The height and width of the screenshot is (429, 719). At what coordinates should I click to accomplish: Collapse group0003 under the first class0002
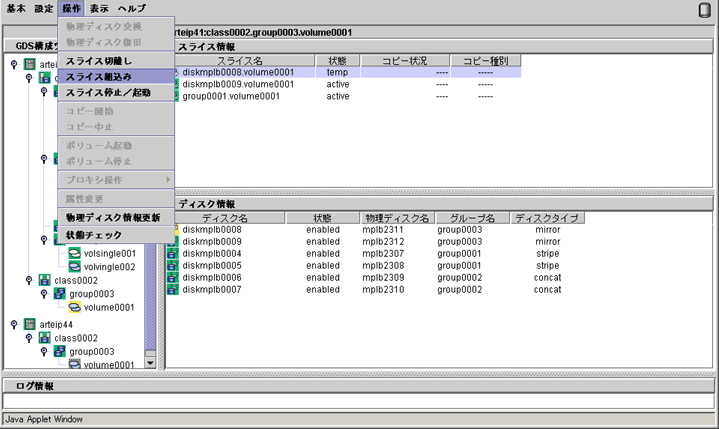[x=44, y=295]
